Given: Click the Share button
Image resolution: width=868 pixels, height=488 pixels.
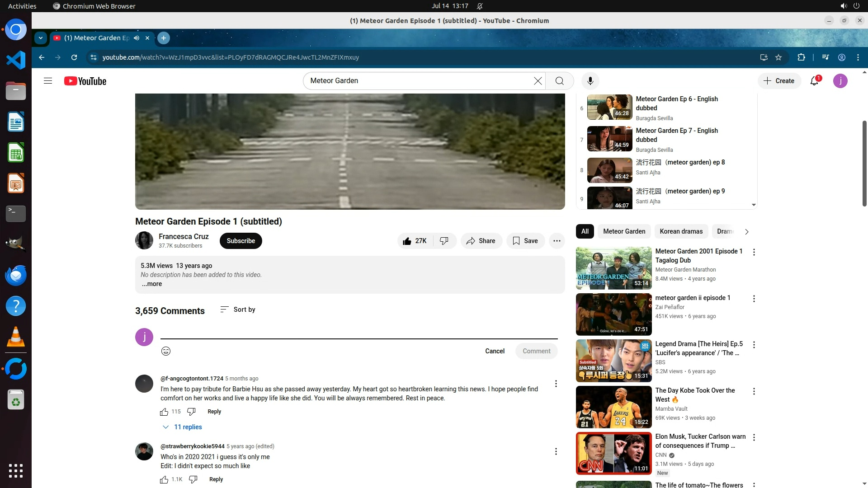Looking at the screenshot, I should click(481, 241).
